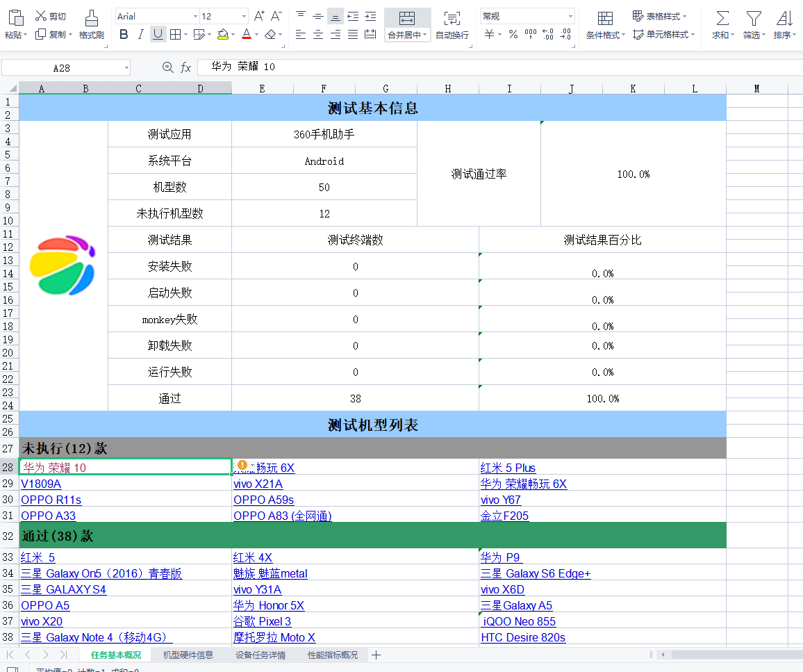Apply red font color

[247, 34]
